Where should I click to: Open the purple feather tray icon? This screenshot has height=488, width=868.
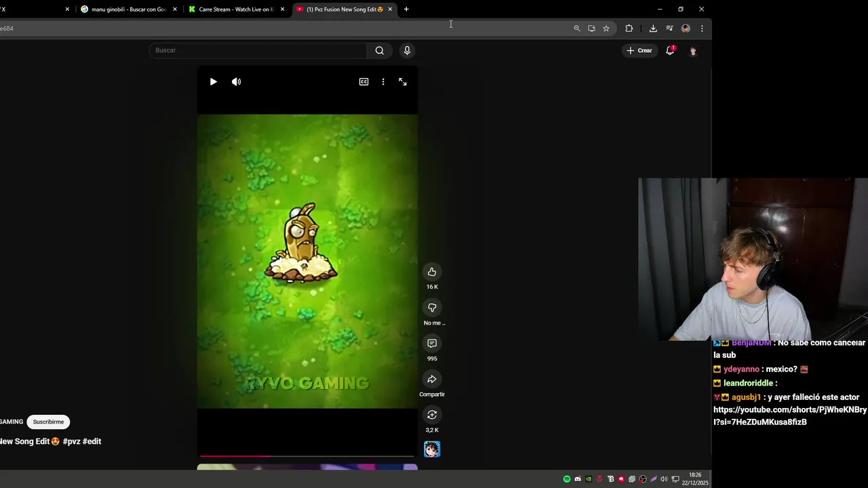[x=654, y=479]
